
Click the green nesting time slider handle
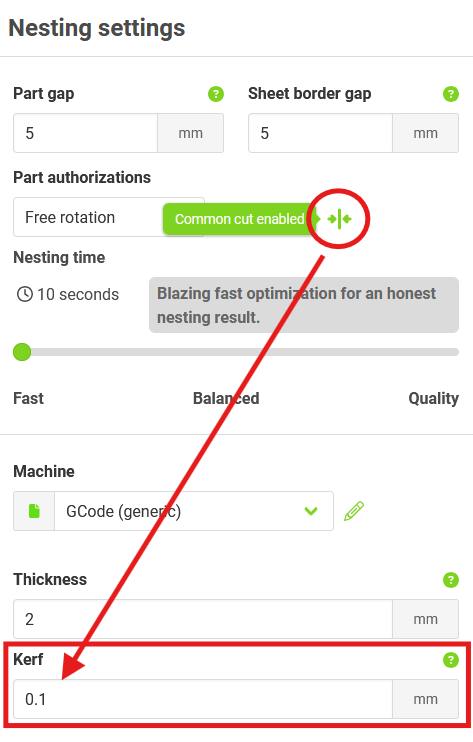tap(22, 352)
